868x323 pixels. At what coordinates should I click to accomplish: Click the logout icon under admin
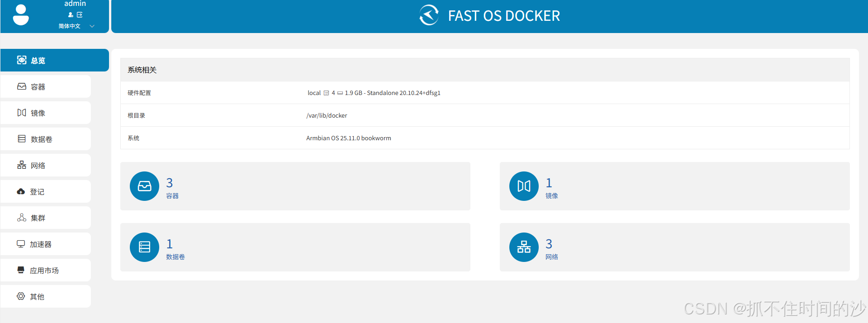click(x=80, y=15)
